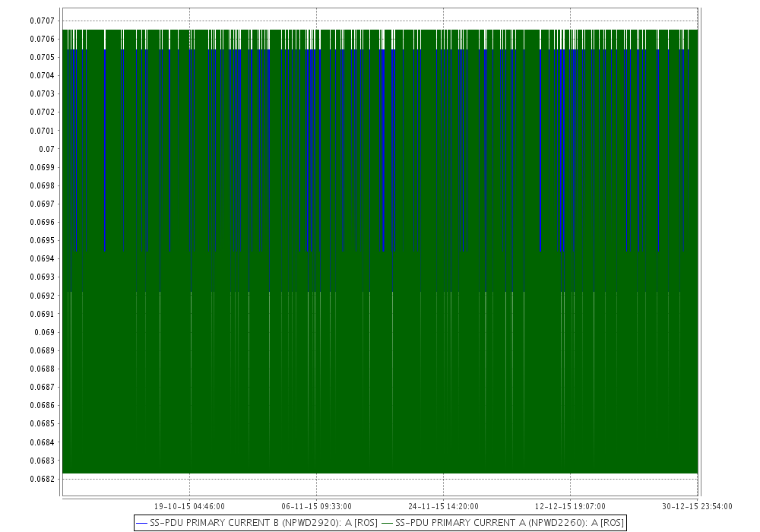Screen dimensions: 760x532
Task: Click y-axis value 0.0697
Action: 42,204
